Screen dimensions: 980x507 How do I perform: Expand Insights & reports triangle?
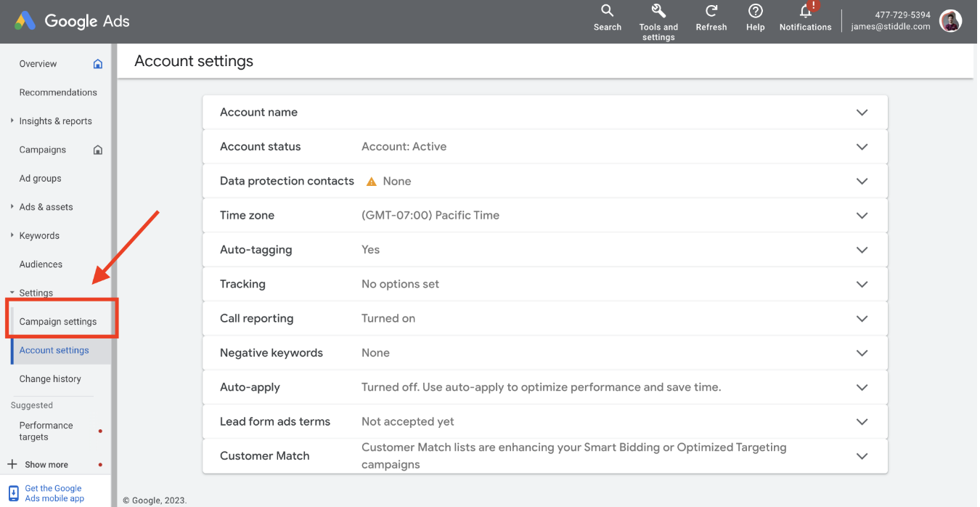(x=12, y=121)
